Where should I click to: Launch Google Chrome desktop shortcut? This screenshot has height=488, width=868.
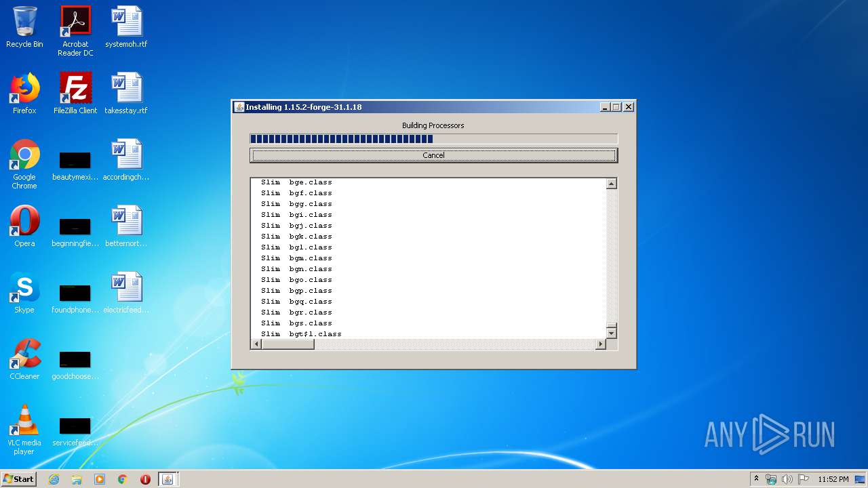[x=24, y=164]
